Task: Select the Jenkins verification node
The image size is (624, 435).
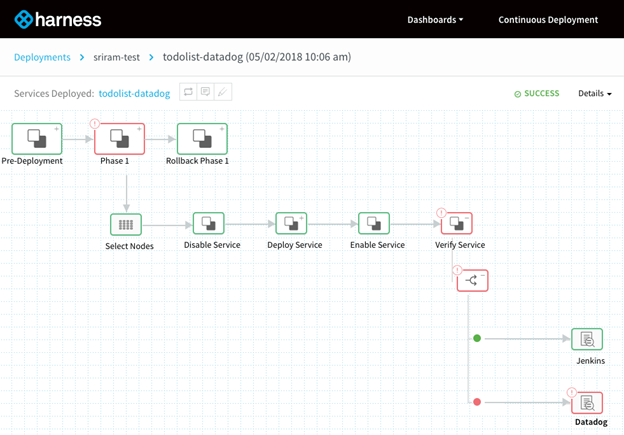Action: click(587, 339)
